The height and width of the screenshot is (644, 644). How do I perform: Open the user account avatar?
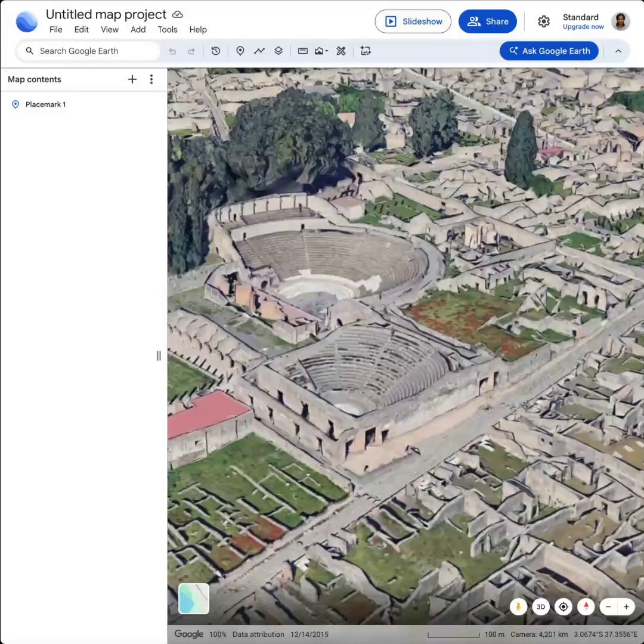pyautogui.click(x=621, y=21)
